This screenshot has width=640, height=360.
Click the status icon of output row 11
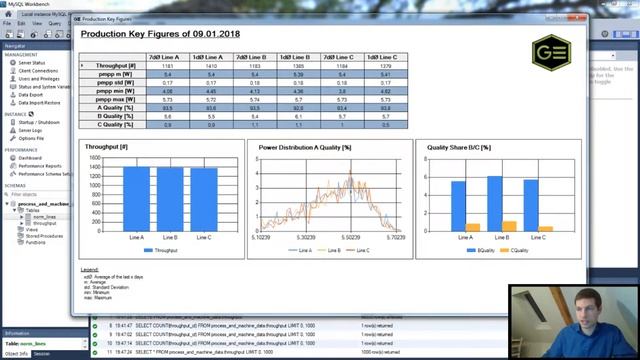[x=95, y=352]
